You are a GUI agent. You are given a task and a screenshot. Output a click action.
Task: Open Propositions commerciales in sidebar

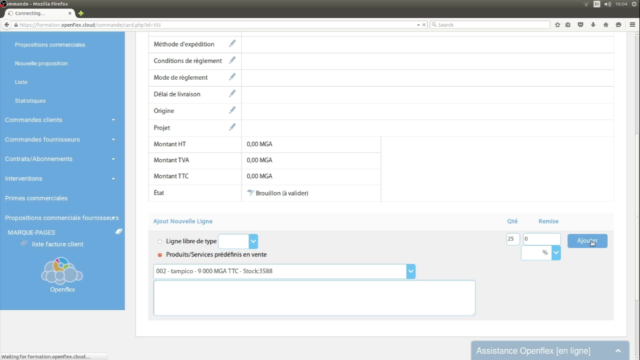tap(50, 44)
